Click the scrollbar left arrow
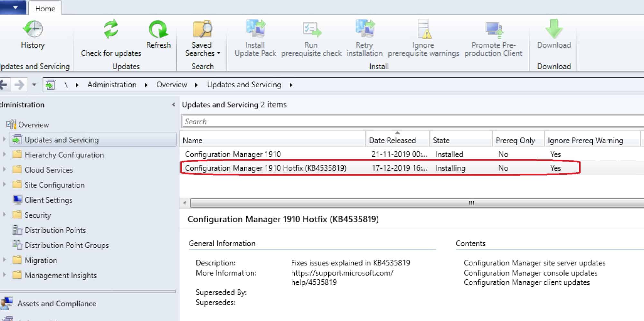This screenshot has height=321, width=644. tap(185, 203)
